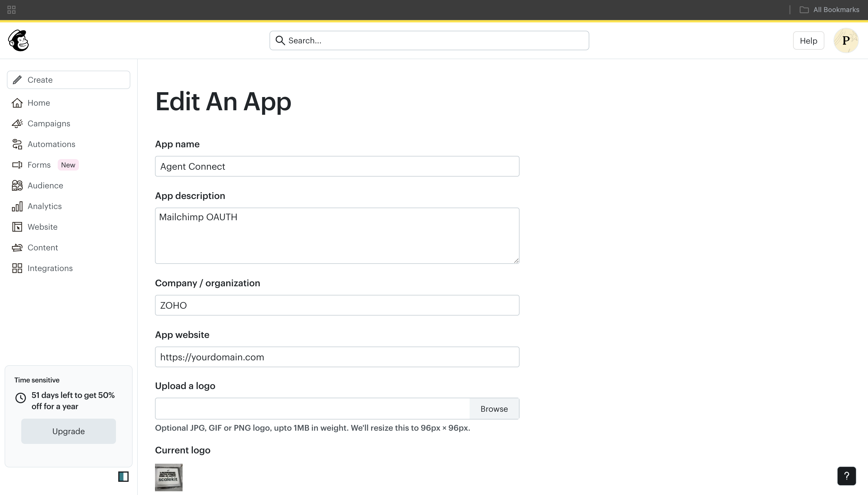Click the Analytics bar chart icon
868x495 pixels.
17,206
